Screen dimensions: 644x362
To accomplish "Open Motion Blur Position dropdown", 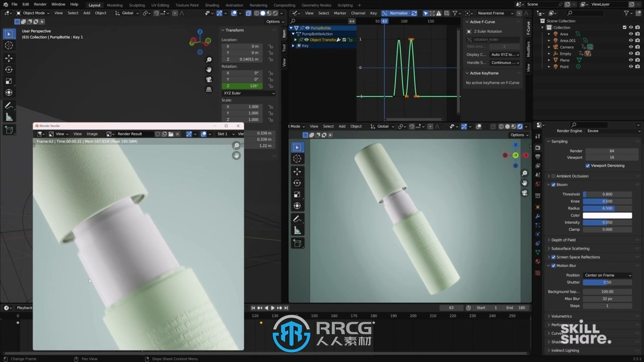I will click(607, 275).
